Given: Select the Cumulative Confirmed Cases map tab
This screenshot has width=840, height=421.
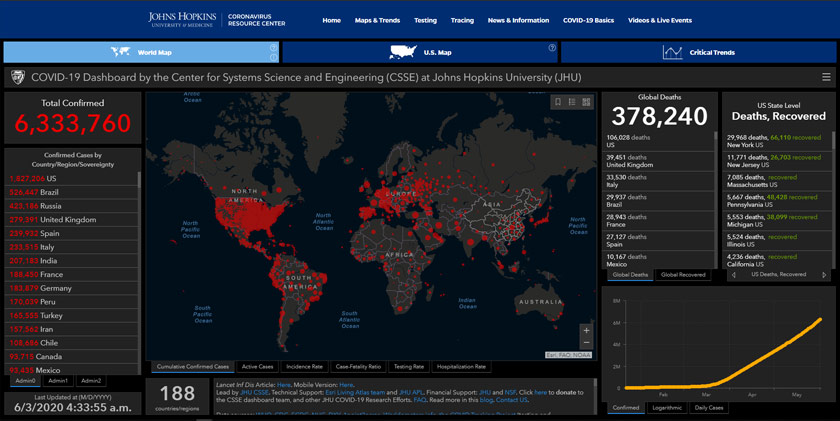Looking at the screenshot, I should (x=192, y=367).
